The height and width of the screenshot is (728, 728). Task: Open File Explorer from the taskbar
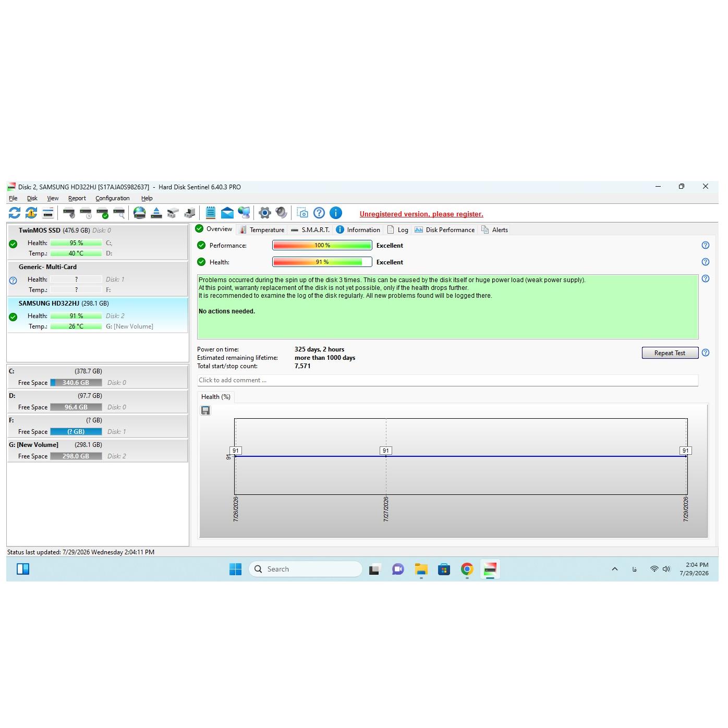tap(421, 569)
